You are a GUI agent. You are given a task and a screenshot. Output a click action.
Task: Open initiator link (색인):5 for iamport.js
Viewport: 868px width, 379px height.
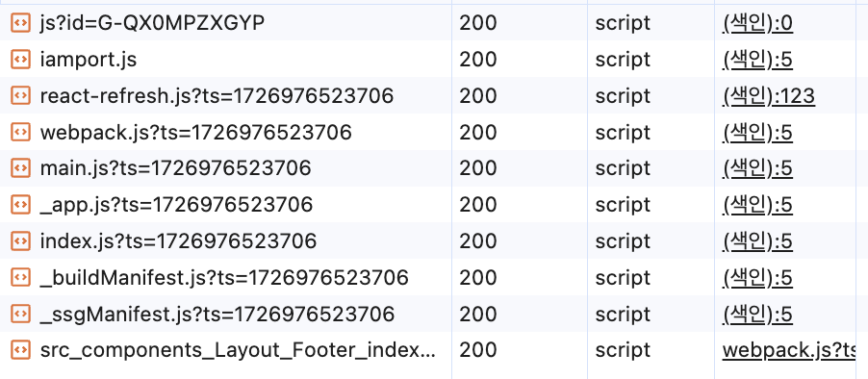pyautogui.click(x=758, y=60)
